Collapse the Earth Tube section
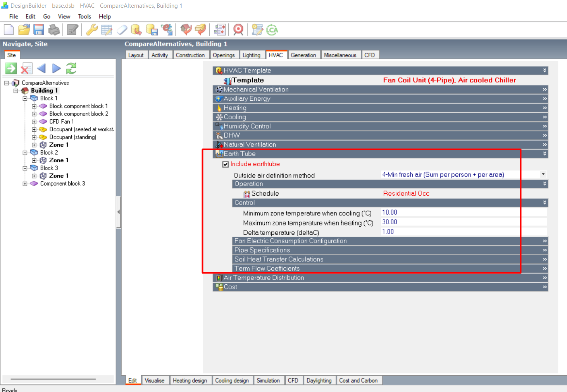This screenshot has height=392, width=567. tap(380, 154)
